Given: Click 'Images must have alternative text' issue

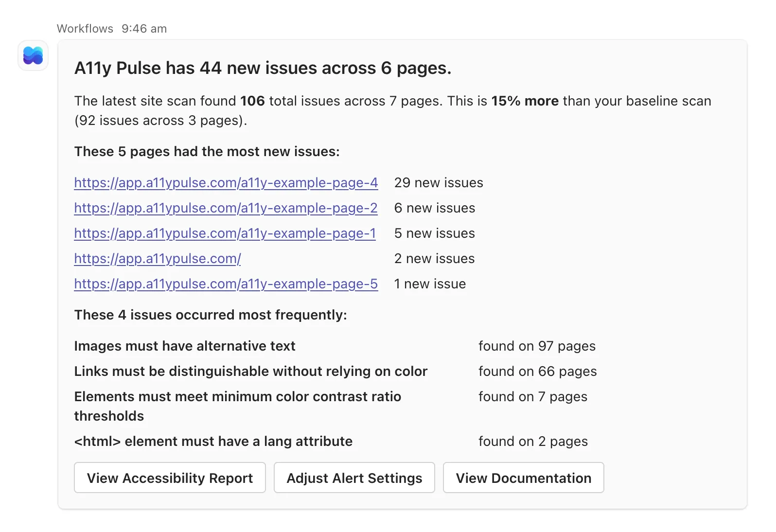Looking at the screenshot, I should [x=185, y=346].
